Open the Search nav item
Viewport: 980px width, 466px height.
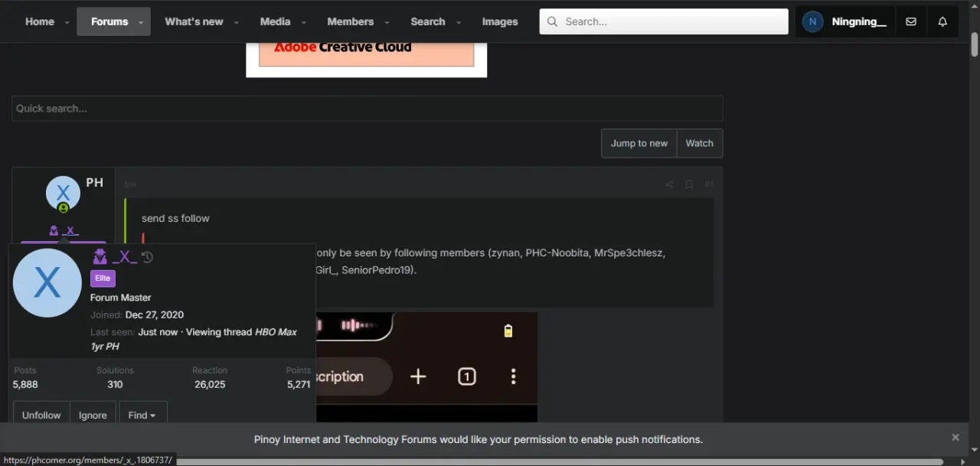(427, 21)
